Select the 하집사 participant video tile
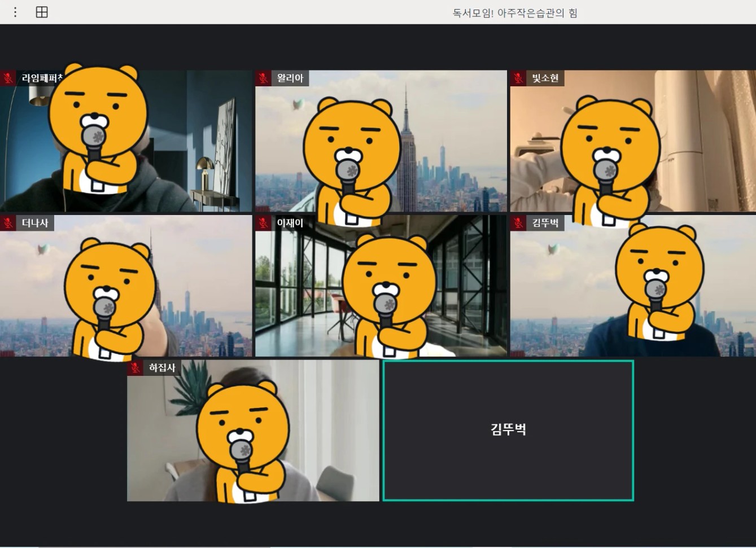Viewport: 756px width, 548px height. point(253,431)
